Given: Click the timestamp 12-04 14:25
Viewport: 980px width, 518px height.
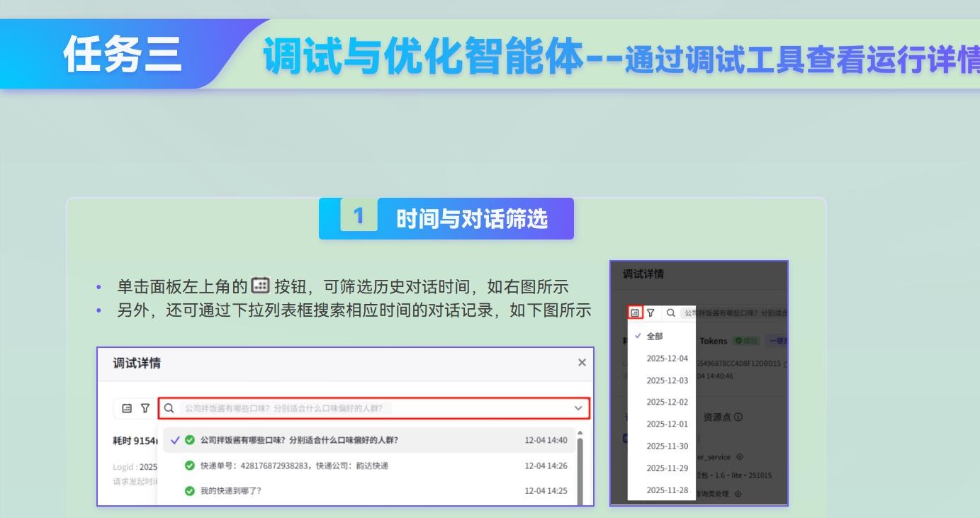Looking at the screenshot, I should click(546, 490).
